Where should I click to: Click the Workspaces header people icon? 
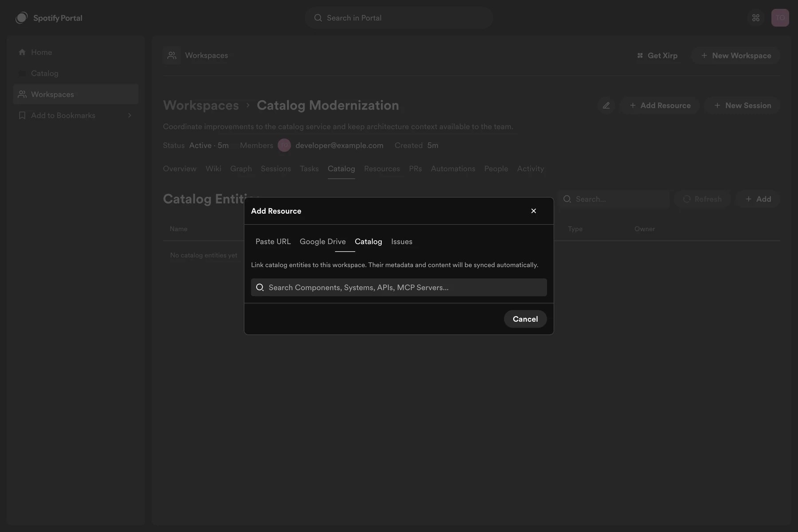pos(172,55)
